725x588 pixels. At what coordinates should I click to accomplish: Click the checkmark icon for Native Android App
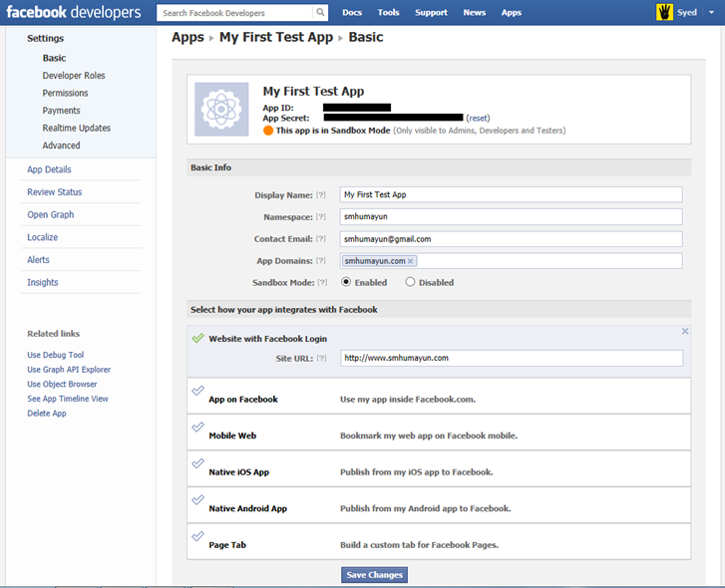tap(197, 499)
